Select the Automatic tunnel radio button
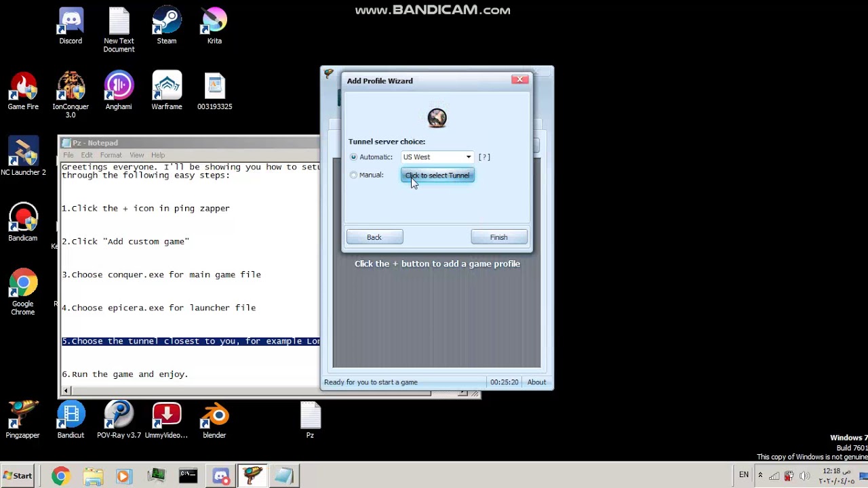Viewport: 868px width, 488px height. click(x=353, y=157)
